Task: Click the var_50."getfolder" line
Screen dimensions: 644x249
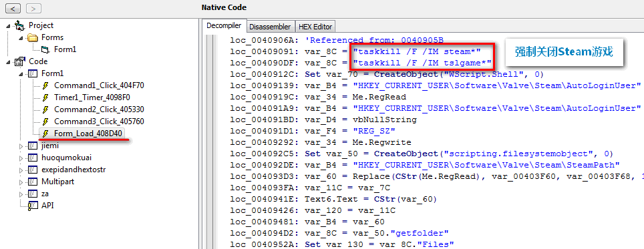Action: point(339,233)
